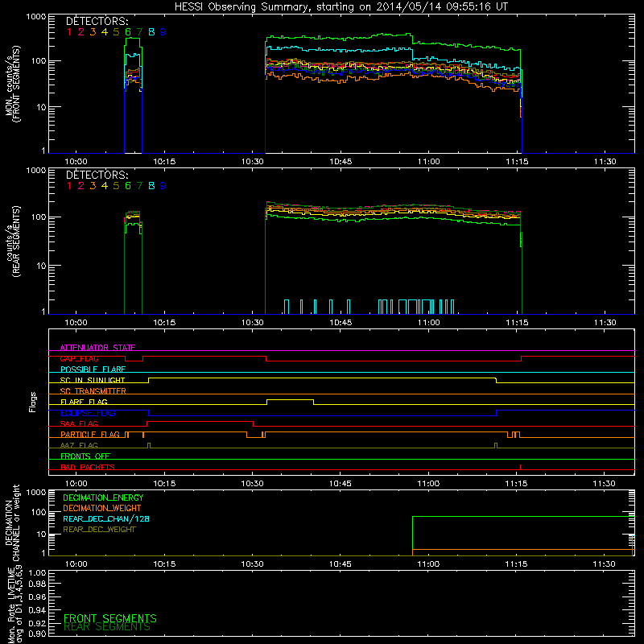Click detector 5 in the rear segments legend
This screenshot has height=644, width=644.
click(x=116, y=186)
